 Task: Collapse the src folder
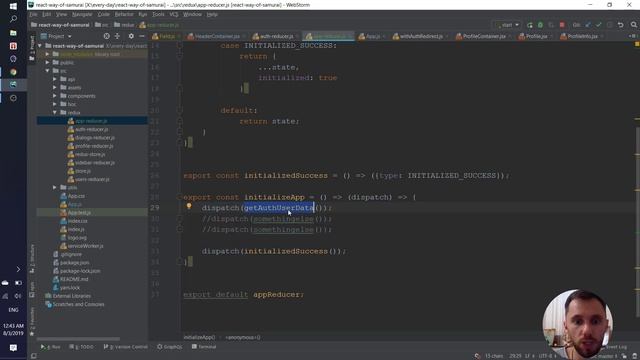[48, 71]
